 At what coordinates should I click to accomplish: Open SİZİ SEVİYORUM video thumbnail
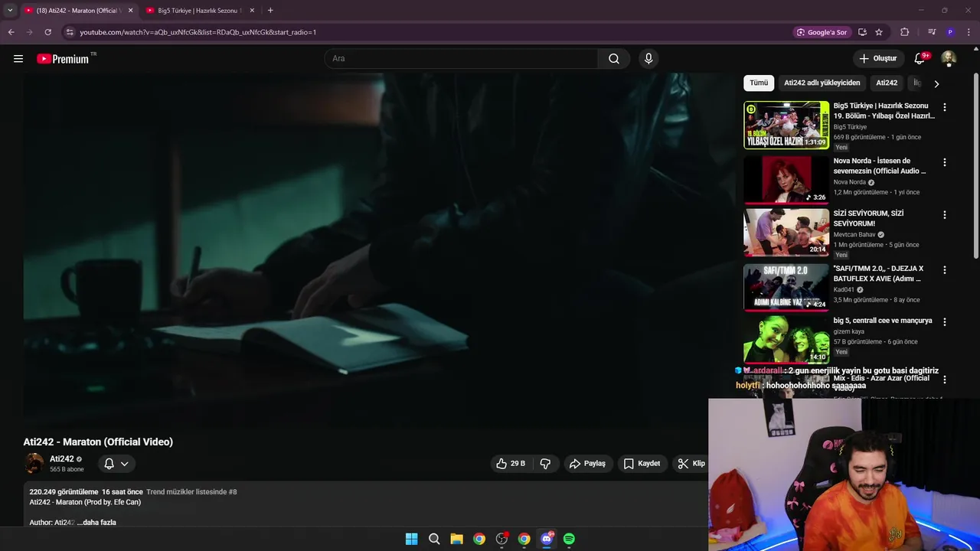point(786,233)
